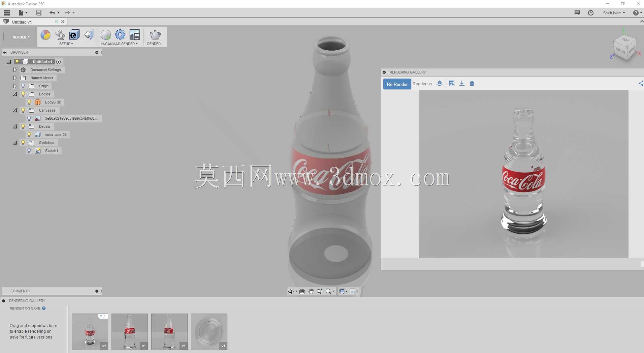
Task: Open the undo history dropdown arrow
Action: coord(59,13)
